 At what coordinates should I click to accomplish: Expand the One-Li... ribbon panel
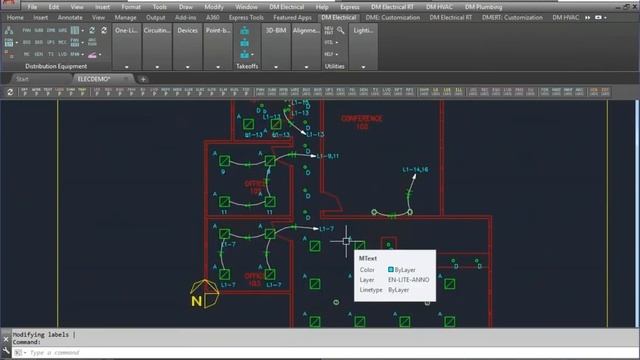(127, 67)
